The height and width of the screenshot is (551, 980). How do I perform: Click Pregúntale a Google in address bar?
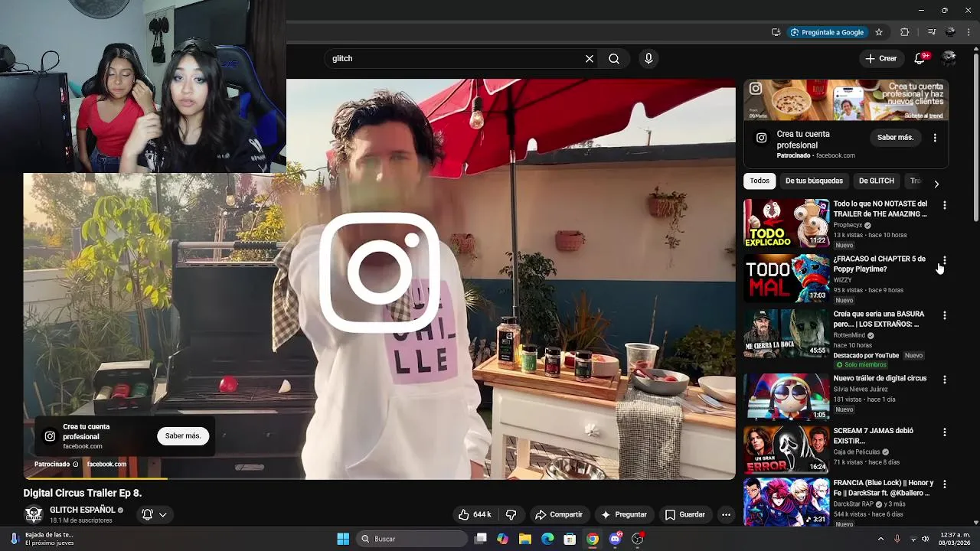(x=827, y=32)
